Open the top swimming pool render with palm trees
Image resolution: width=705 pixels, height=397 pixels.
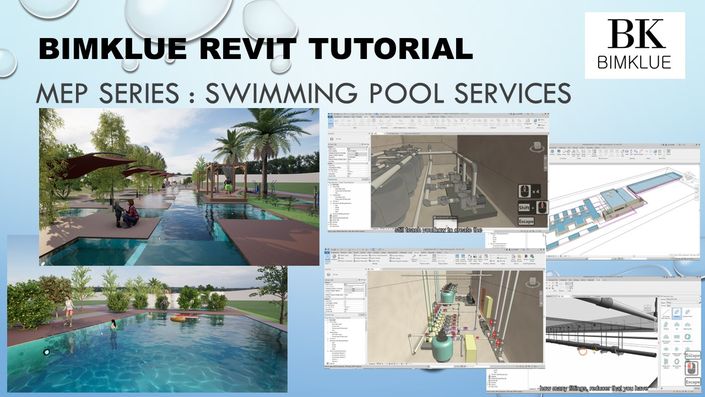(x=179, y=187)
